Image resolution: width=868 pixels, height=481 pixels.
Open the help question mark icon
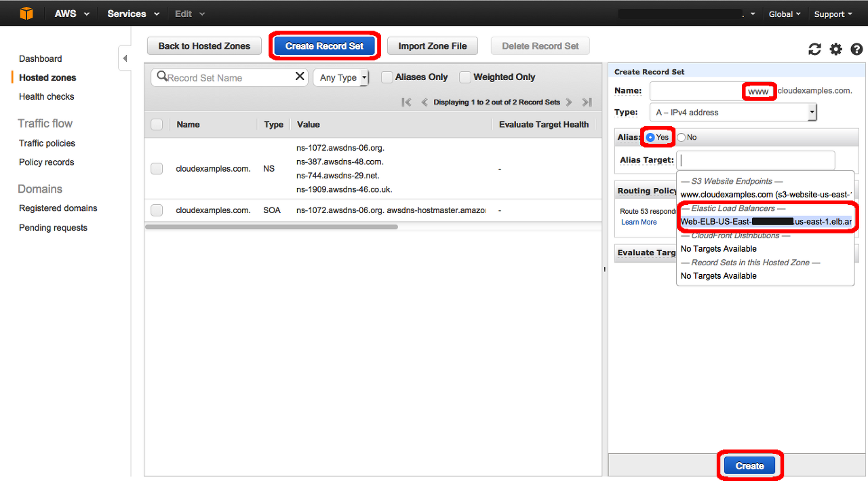click(856, 49)
